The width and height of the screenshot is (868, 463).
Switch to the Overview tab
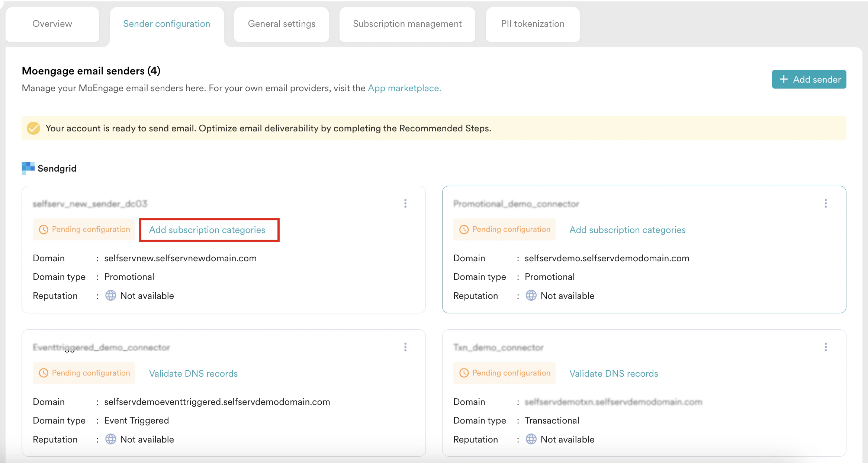coord(52,24)
